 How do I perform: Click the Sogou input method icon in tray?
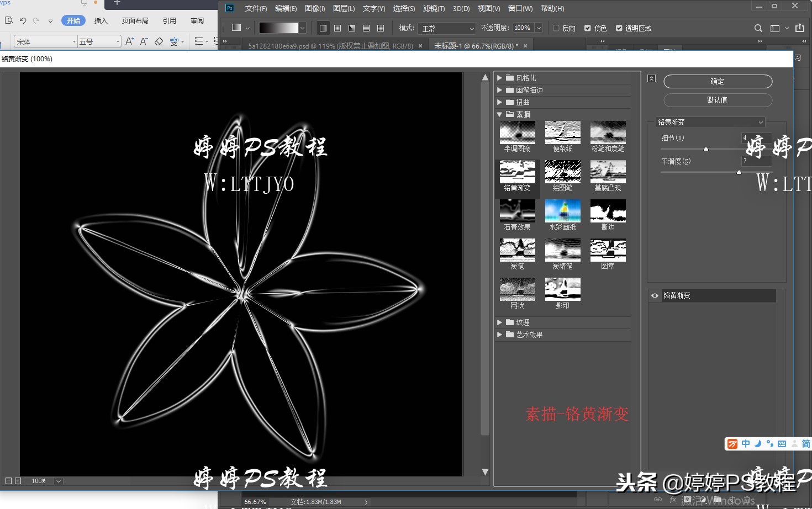point(732,443)
